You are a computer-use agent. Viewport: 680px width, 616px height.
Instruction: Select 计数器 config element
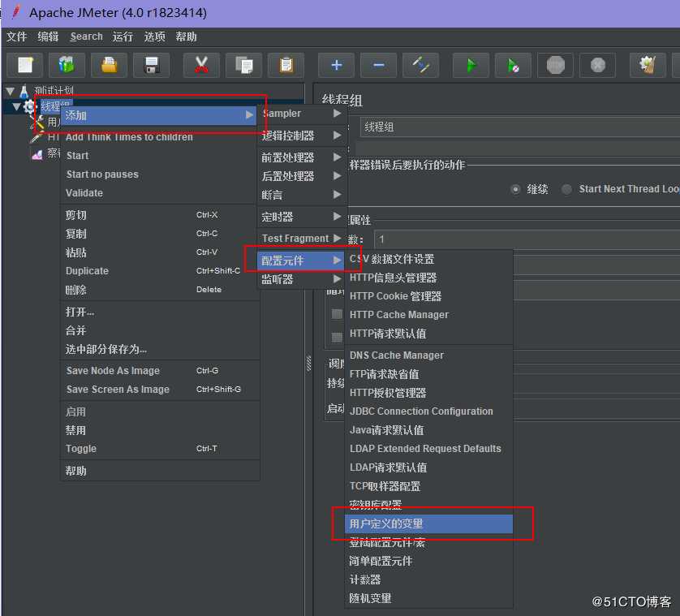(429, 580)
